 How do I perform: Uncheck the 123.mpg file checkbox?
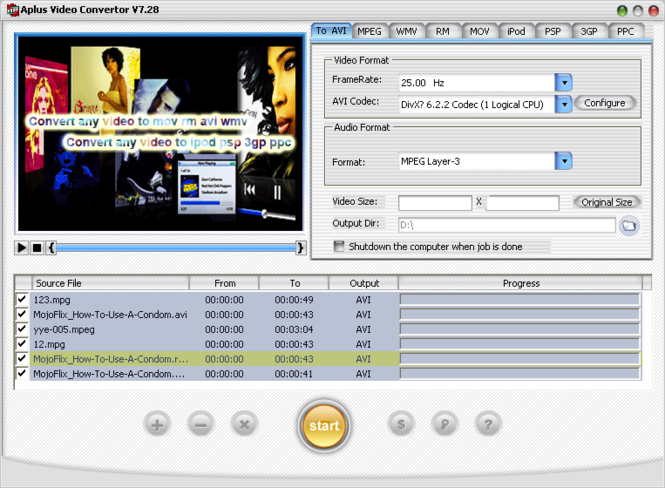(22, 299)
